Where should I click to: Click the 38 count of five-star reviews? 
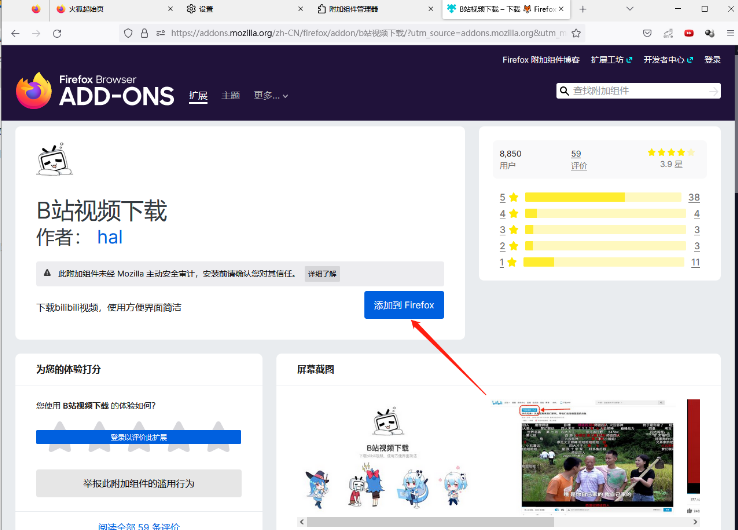[x=694, y=197]
